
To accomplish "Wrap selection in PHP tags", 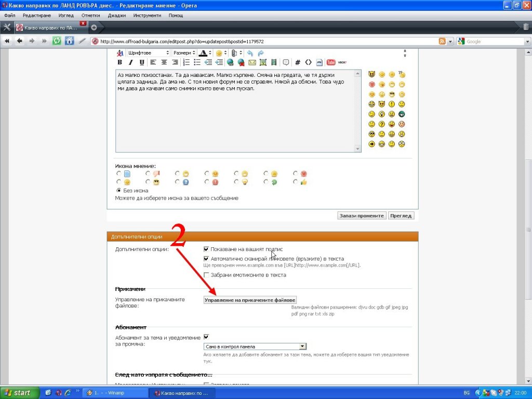I will coord(320,62).
